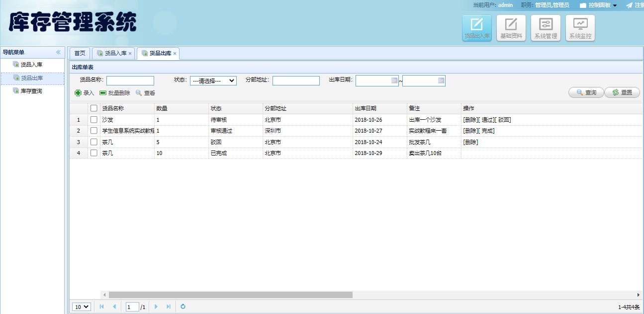
Task: Check the row 4 茶几 checkbox
Action: point(94,153)
